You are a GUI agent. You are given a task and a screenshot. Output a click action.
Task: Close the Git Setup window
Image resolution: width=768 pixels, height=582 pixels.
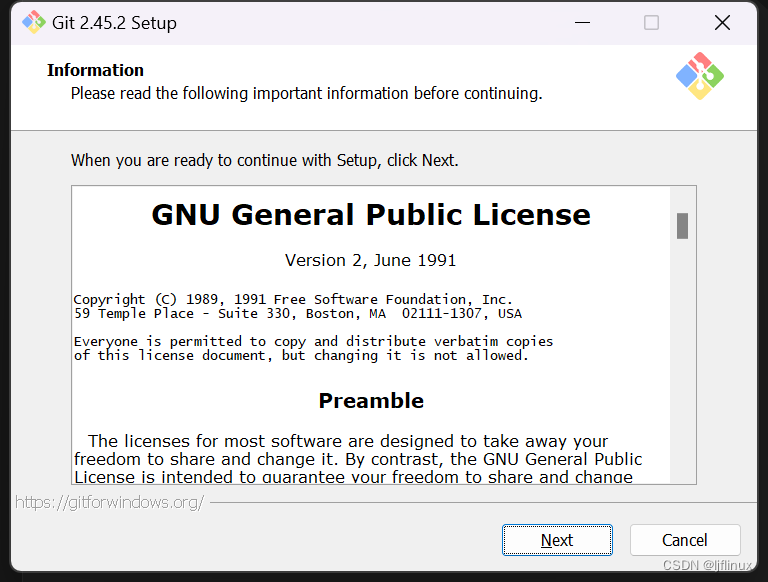(x=722, y=23)
